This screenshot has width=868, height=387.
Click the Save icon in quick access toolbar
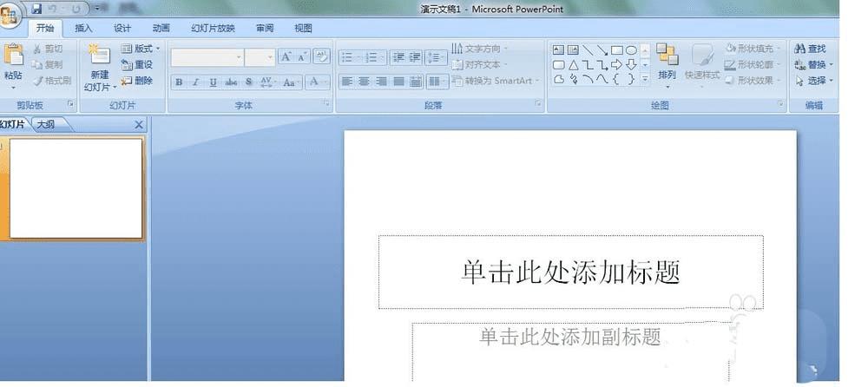pos(36,9)
